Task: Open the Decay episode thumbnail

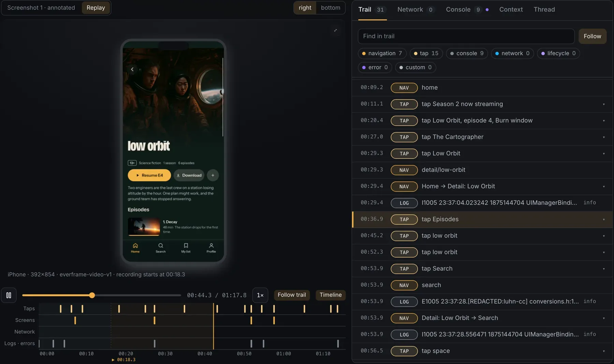Action: click(x=144, y=227)
